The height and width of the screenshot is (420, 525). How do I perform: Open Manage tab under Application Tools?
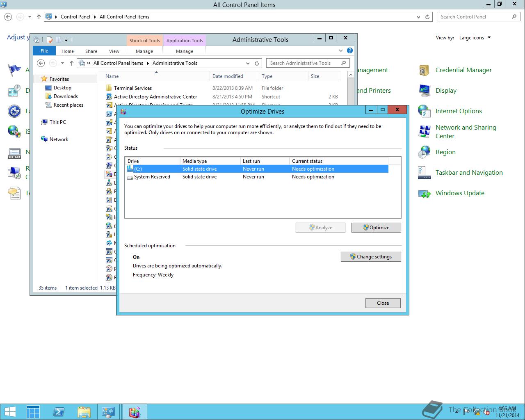(x=185, y=51)
